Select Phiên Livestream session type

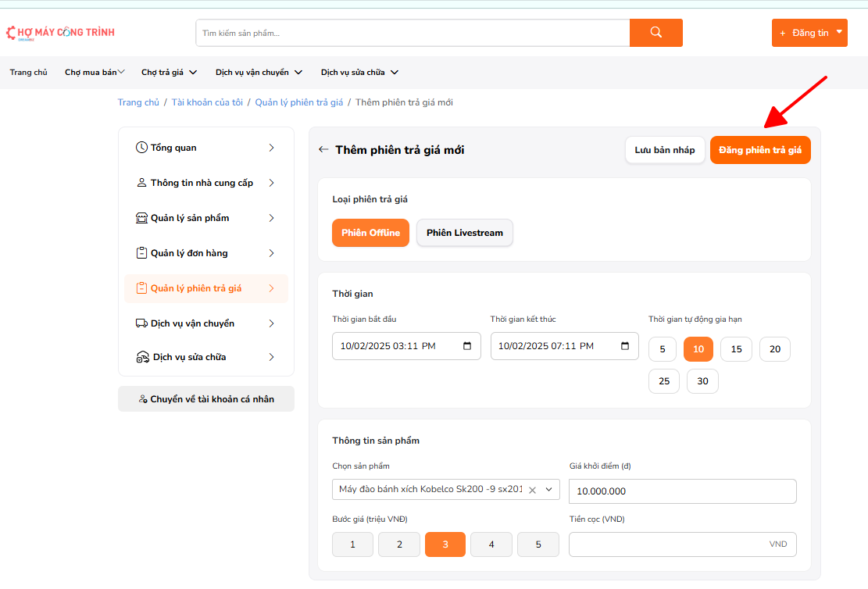(x=465, y=233)
